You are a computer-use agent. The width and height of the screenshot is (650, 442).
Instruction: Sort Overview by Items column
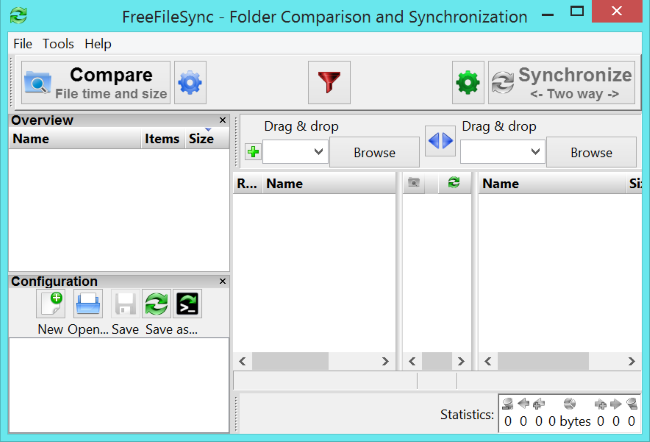pyautogui.click(x=162, y=138)
